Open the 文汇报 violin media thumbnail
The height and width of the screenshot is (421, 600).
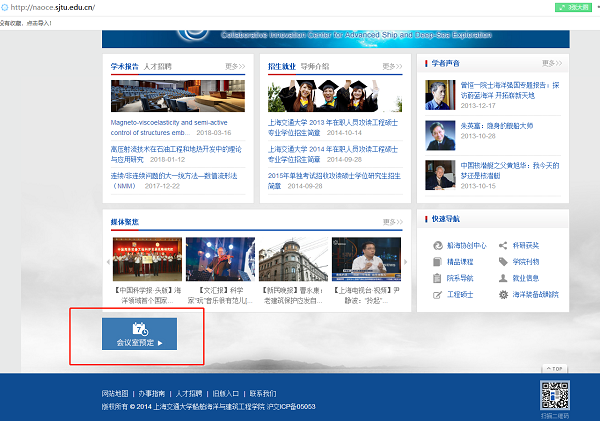(x=221, y=260)
